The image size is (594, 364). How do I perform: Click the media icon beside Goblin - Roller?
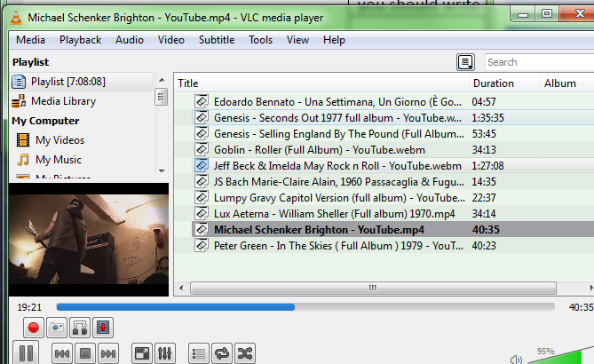(x=202, y=149)
